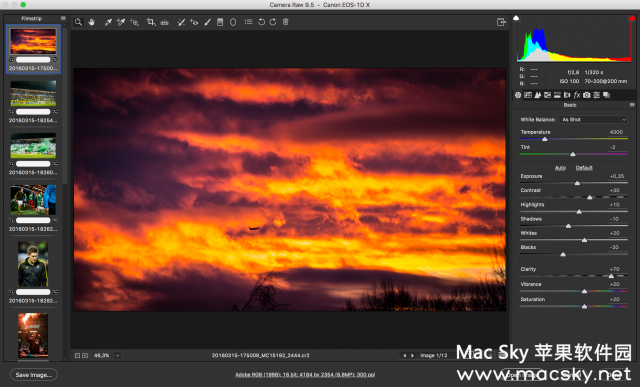The width and height of the screenshot is (640, 387).
Task: Open workflow options link Adobe RGB (1998)
Action: tap(305, 375)
